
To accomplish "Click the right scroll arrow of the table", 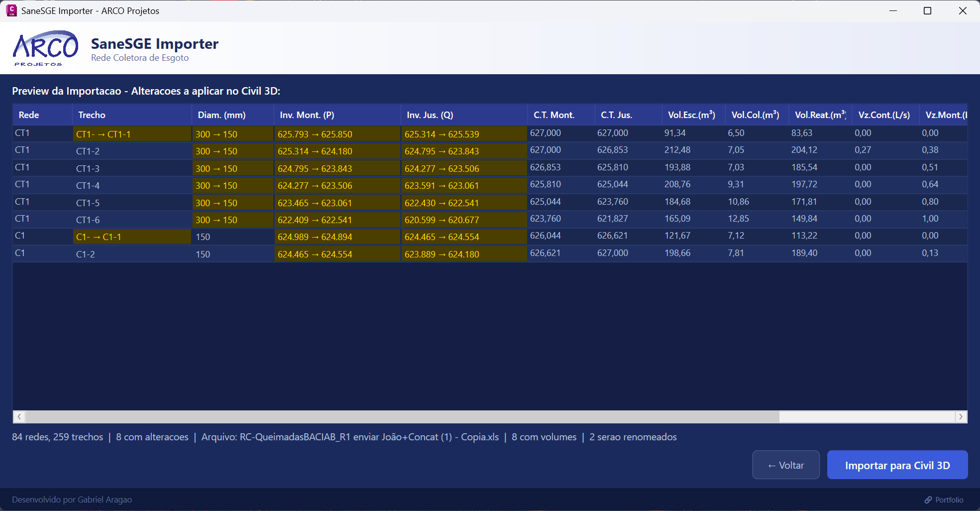I will pos(961,416).
